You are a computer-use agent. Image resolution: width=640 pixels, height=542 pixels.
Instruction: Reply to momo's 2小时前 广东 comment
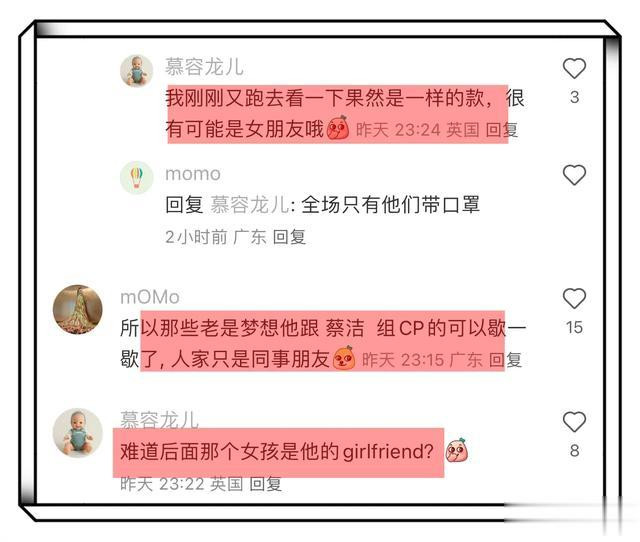(x=289, y=237)
